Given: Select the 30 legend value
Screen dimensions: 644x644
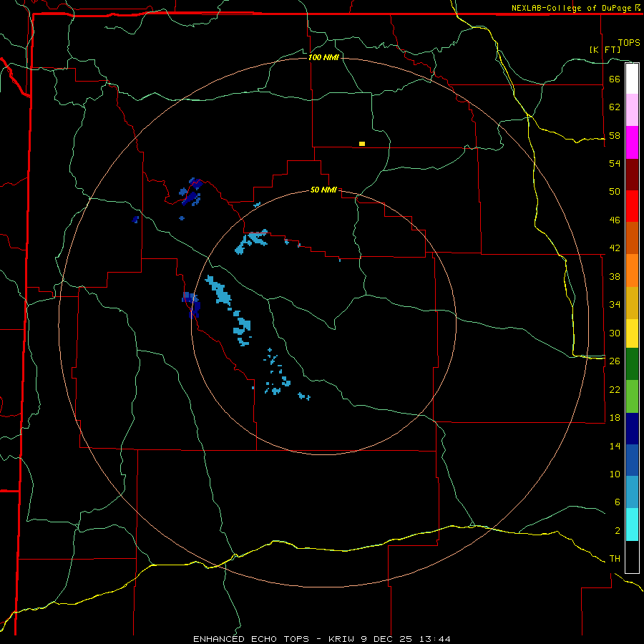Looking at the screenshot, I should [x=615, y=333].
